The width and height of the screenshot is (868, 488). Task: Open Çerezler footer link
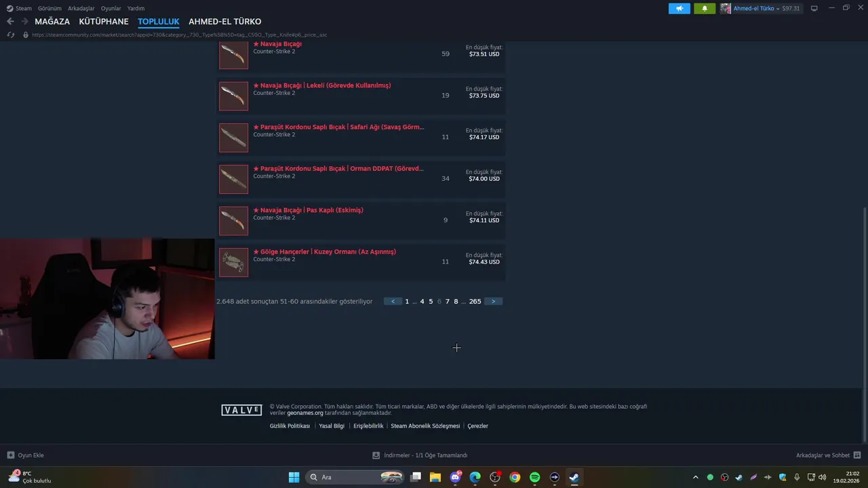(x=478, y=426)
